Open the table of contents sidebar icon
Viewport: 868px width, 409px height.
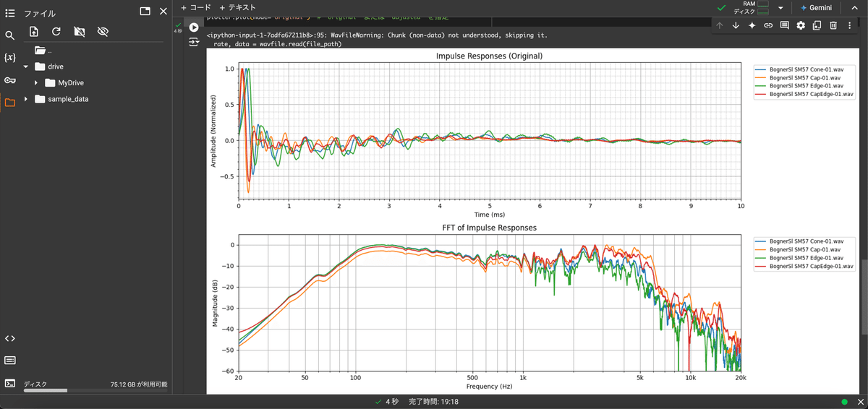[x=9, y=13]
